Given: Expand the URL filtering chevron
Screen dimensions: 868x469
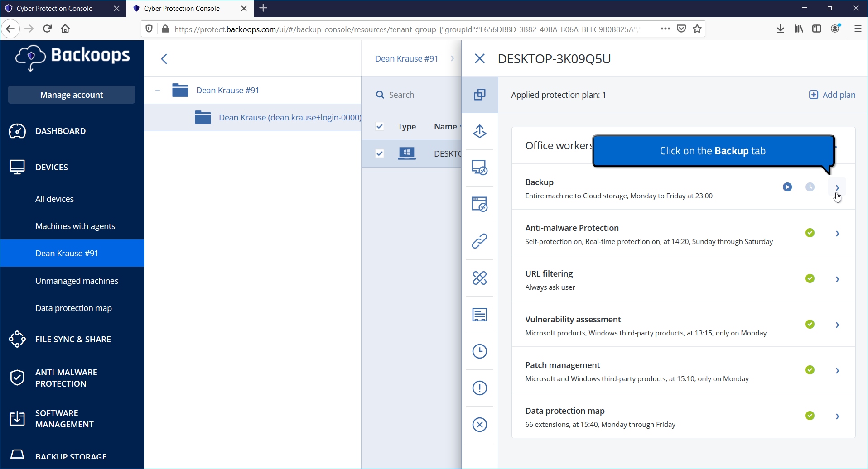Looking at the screenshot, I should coord(838,279).
